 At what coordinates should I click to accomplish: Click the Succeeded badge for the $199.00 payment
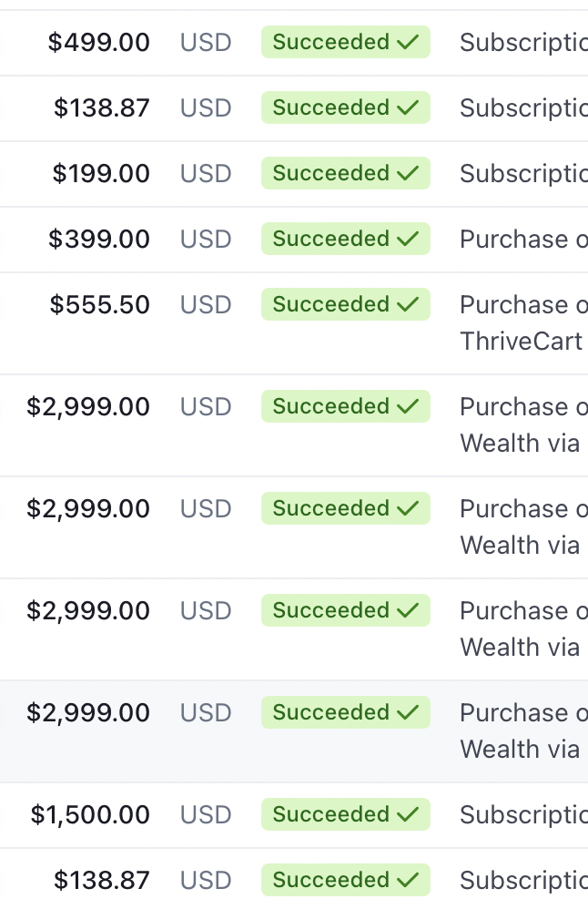pos(346,173)
